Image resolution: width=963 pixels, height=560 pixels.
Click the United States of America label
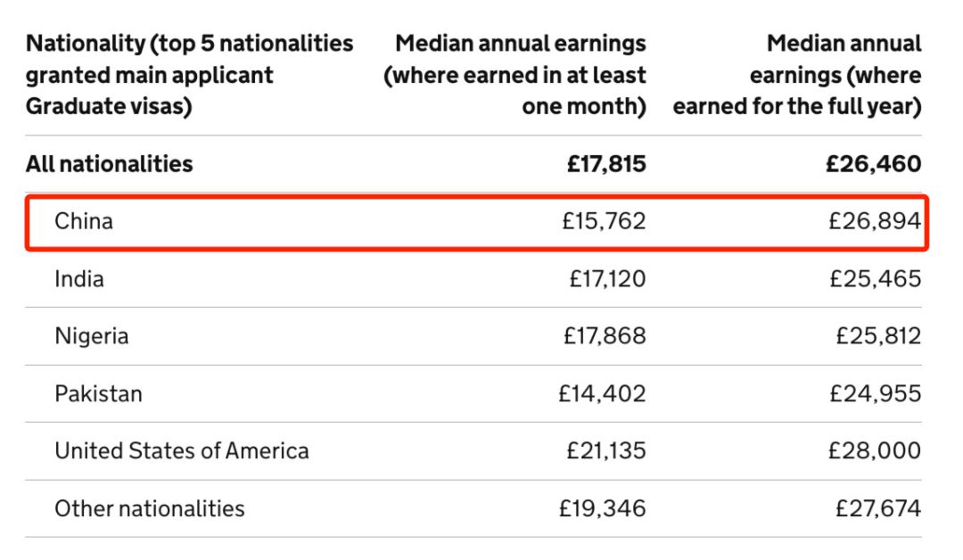click(x=182, y=450)
